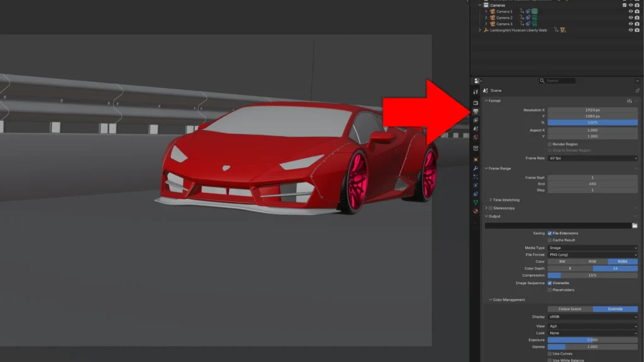The width and height of the screenshot is (644, 362).
Task: Click Lamborghini armature data icon
Action: click(x=563, y=30)
